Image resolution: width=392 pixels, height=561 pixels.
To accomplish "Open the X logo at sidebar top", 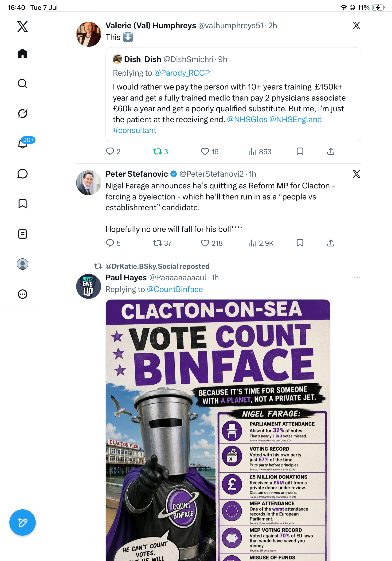I will tap(23, 26).
